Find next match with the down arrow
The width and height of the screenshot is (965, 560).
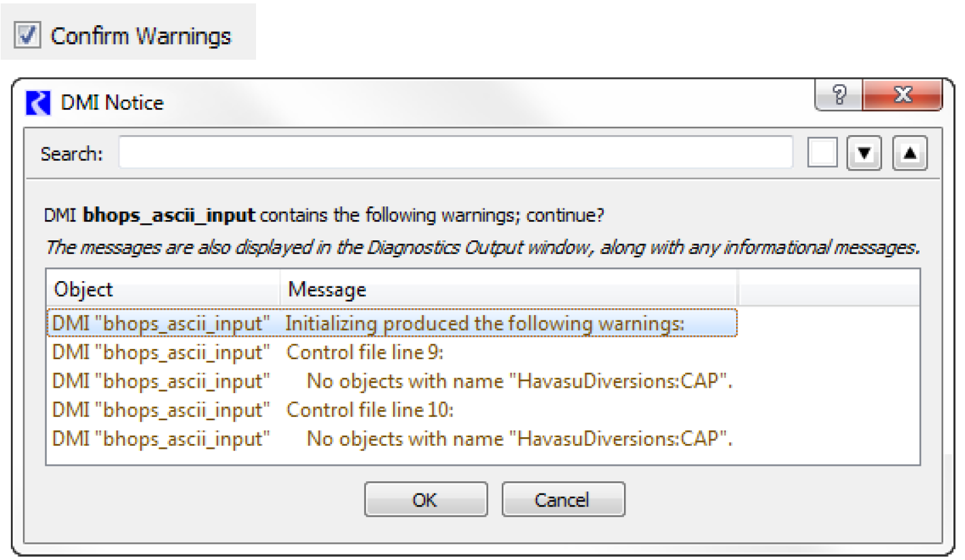pos(864,153)
